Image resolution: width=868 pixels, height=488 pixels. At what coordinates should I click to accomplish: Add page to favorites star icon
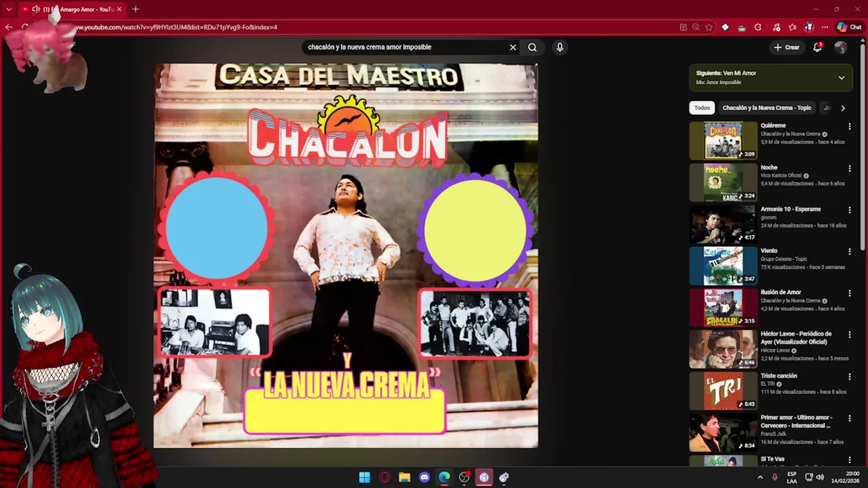709,27
